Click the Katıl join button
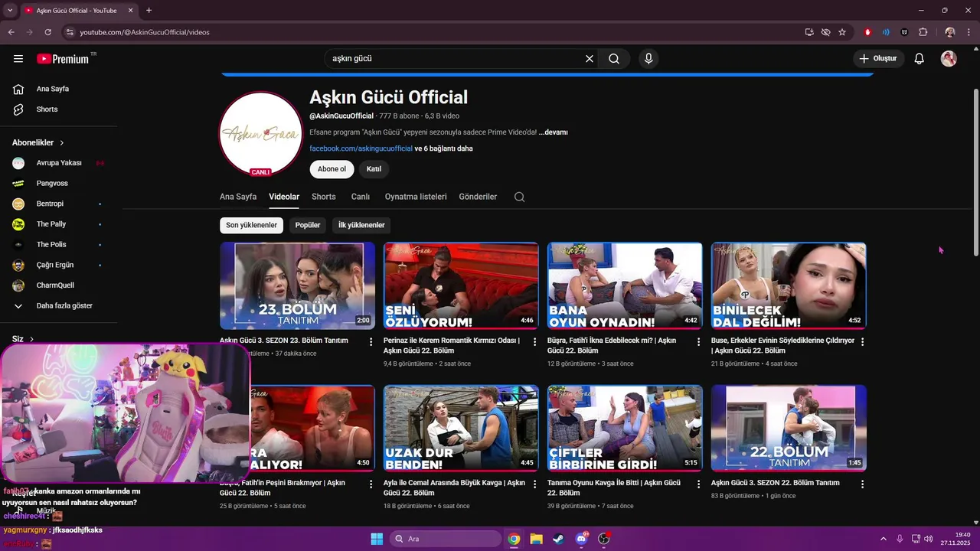This screenshot has width=980, height=551. click(374, 169)
